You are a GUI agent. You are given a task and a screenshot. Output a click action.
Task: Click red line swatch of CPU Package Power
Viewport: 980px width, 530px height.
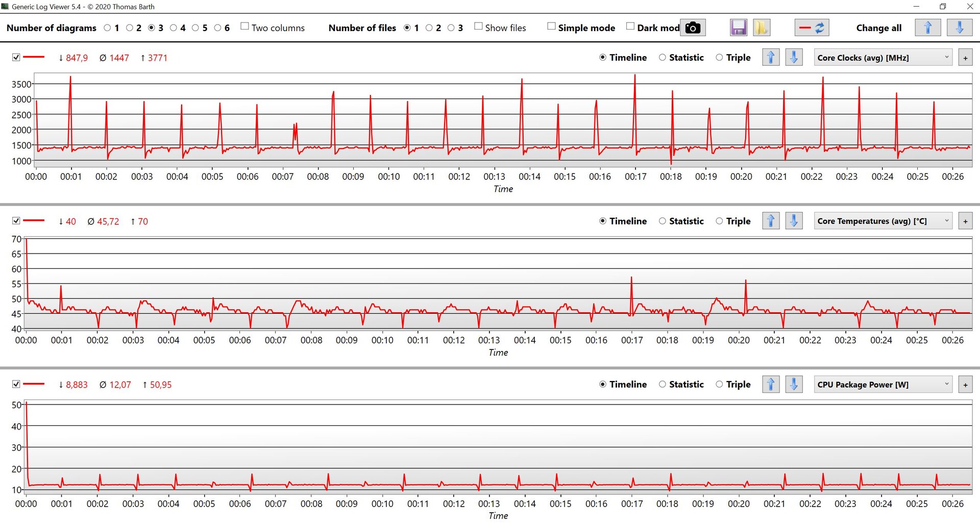coord(34,384)
